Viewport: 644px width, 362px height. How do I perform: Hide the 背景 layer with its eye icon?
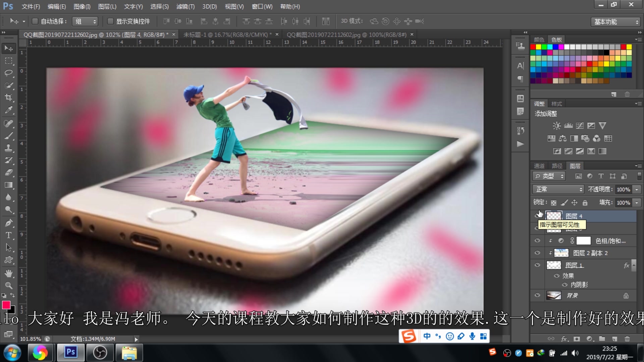tap(537, 295)
